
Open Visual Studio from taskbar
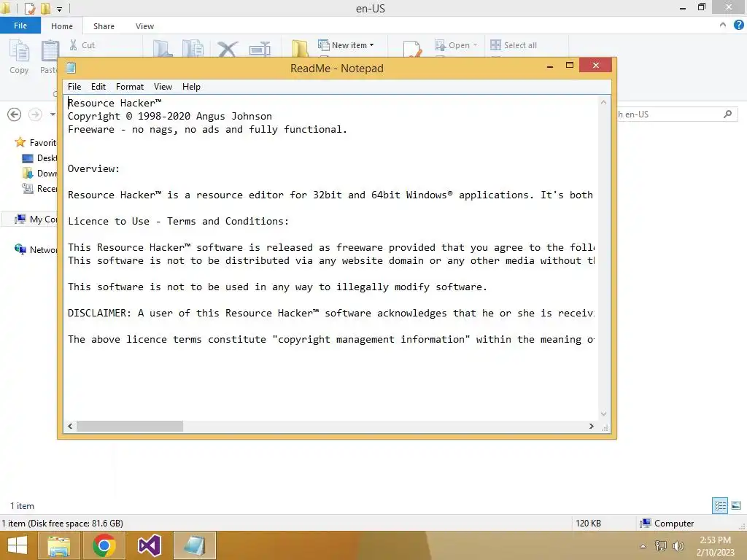149,545
